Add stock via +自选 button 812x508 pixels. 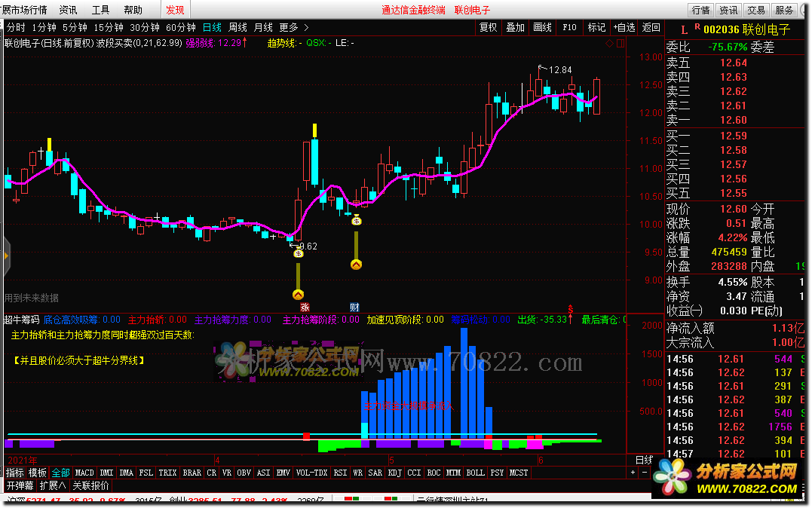tap(624, 27)
